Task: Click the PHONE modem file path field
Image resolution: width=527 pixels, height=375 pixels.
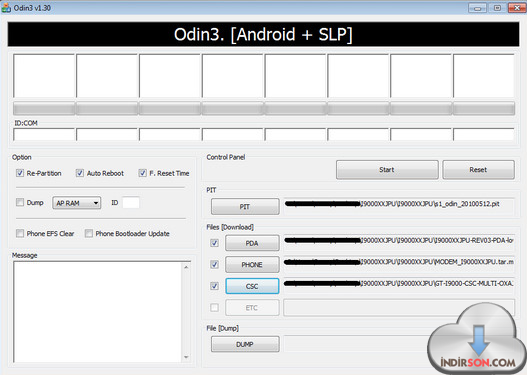Action: (399, 264)
